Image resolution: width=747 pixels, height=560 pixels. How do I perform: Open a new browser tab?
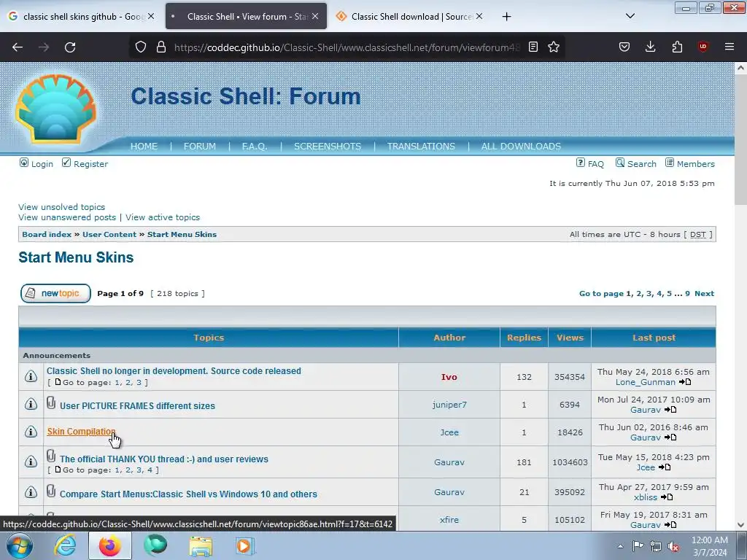point(506,17)
